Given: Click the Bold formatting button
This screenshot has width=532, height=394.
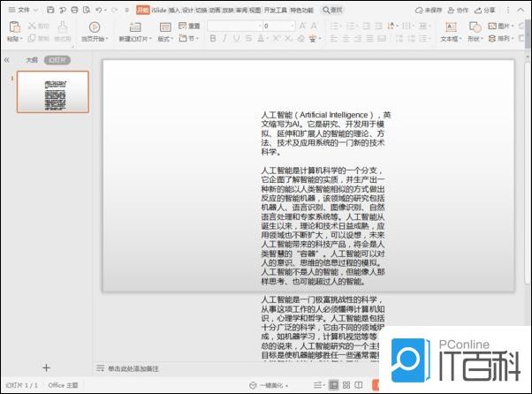Looking at the screenshot, I should (x=213, y=39).
